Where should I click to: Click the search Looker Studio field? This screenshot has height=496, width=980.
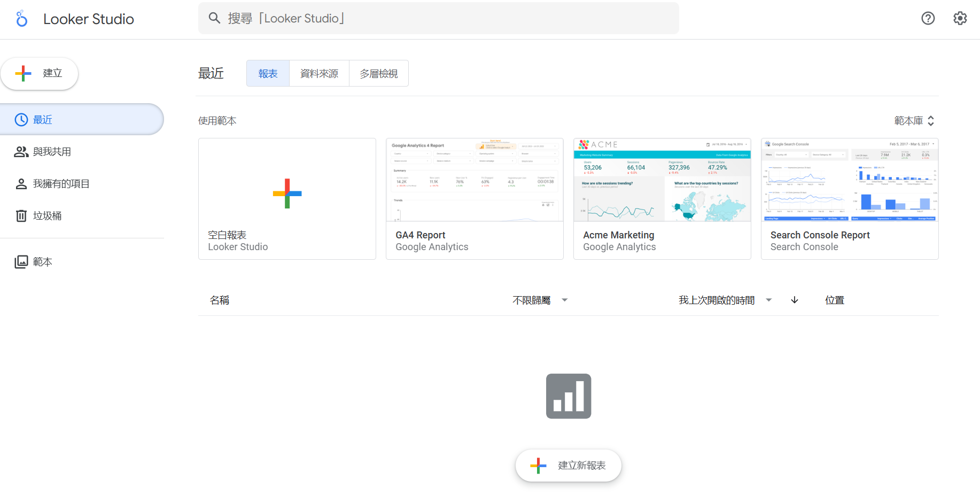438,19
